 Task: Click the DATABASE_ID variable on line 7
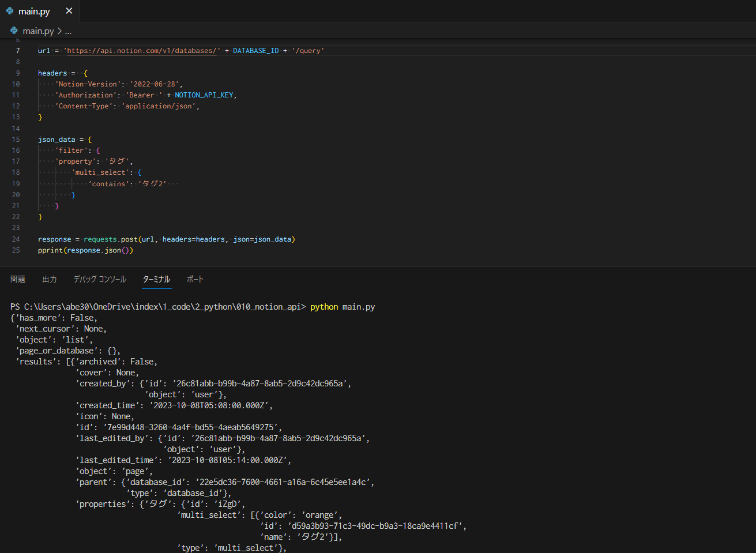pos(256,51)
